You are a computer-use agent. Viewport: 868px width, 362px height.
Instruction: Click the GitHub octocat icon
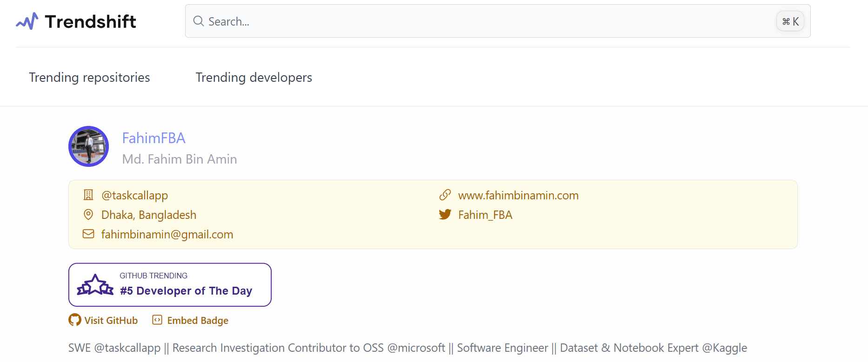pos(75,320)
